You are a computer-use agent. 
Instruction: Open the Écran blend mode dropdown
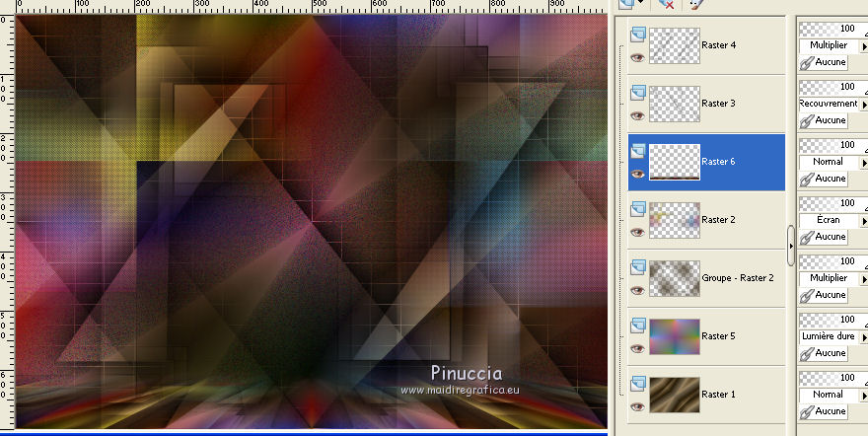833,220
